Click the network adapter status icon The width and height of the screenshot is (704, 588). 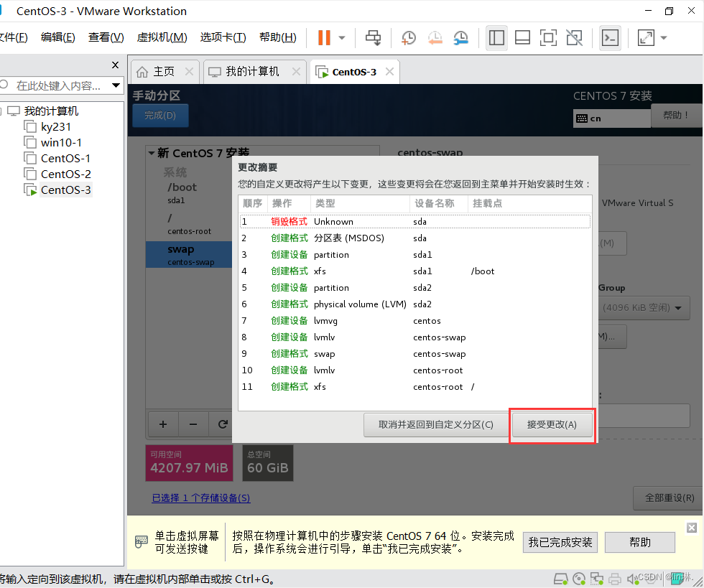597,579
